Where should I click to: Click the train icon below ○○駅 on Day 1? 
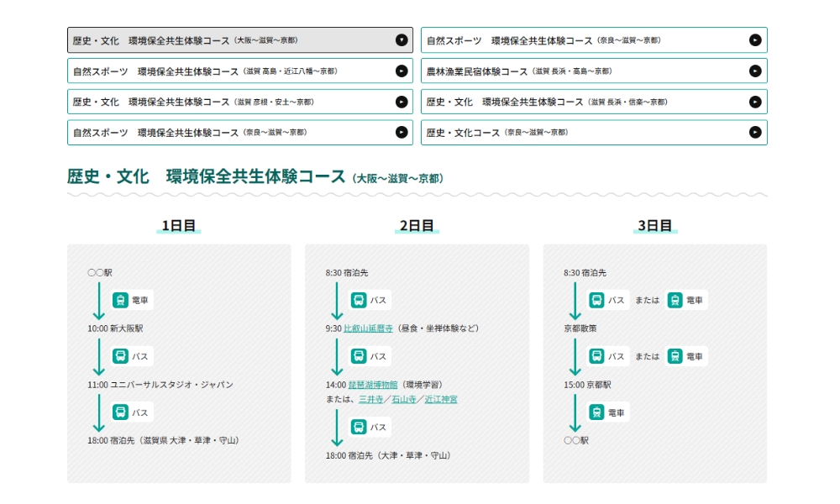pyautogui.click(x=121, y=300)
